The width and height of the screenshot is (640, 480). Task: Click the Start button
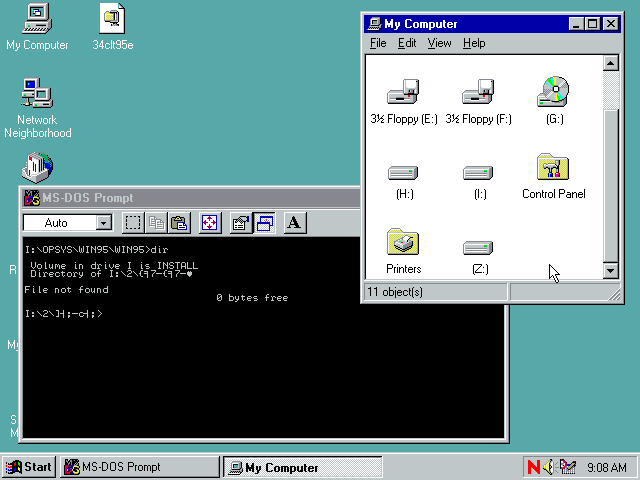(x=29, y=467)
